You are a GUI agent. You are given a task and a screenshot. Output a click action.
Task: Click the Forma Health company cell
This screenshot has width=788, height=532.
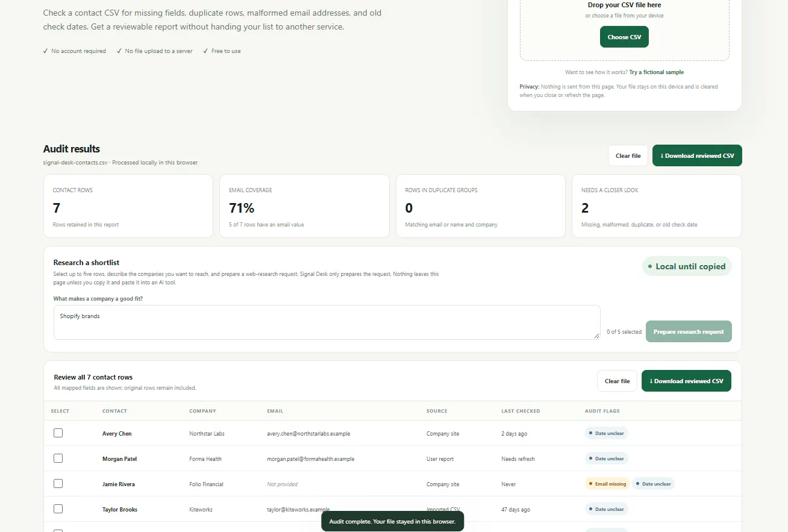205,459
